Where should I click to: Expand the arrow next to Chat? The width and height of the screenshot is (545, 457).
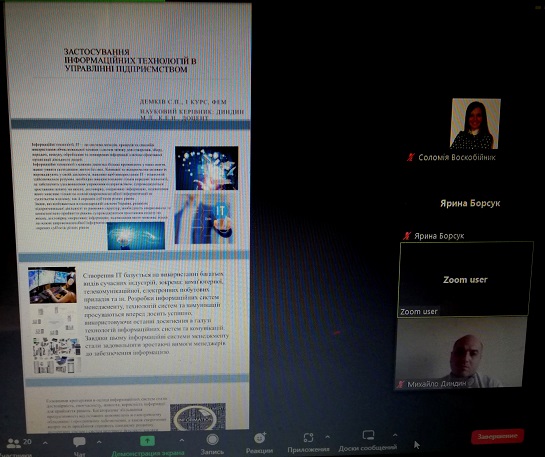coord(99,442)
